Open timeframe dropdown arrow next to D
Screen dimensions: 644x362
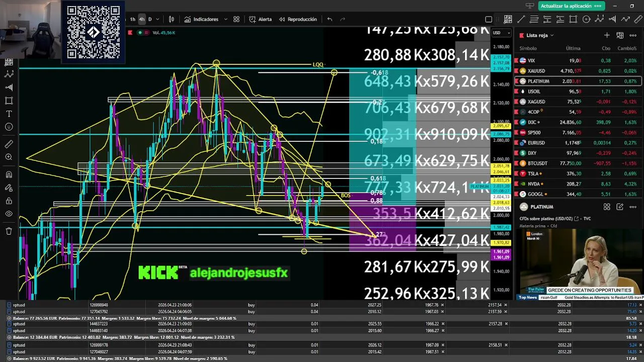[x=157, y=19]
